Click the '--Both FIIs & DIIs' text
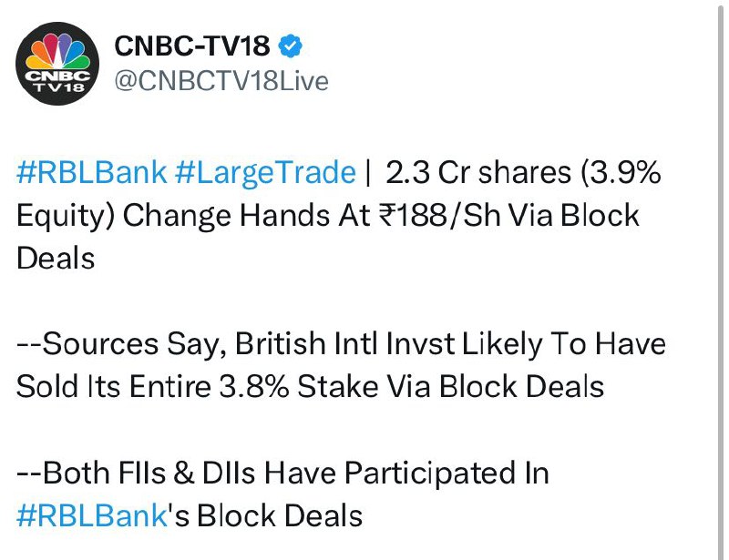 (136, 473)
